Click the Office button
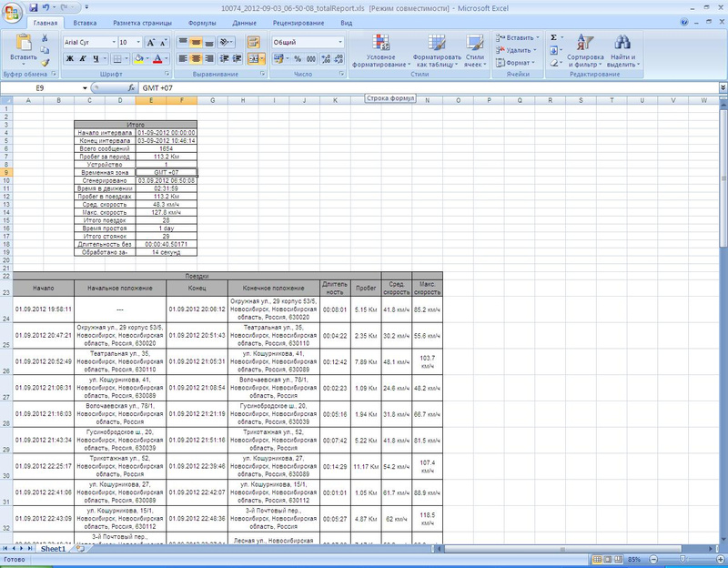Viewport: 728px width, 568px height. (11, 9)
